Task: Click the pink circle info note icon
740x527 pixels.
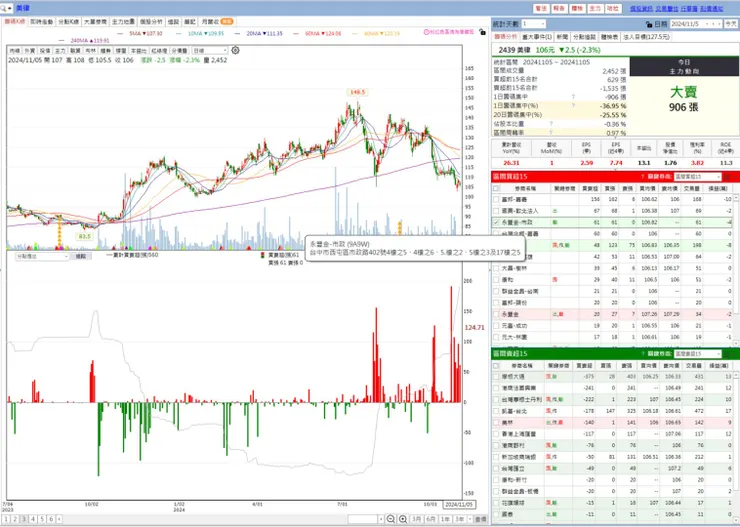Action: (426, 32)
